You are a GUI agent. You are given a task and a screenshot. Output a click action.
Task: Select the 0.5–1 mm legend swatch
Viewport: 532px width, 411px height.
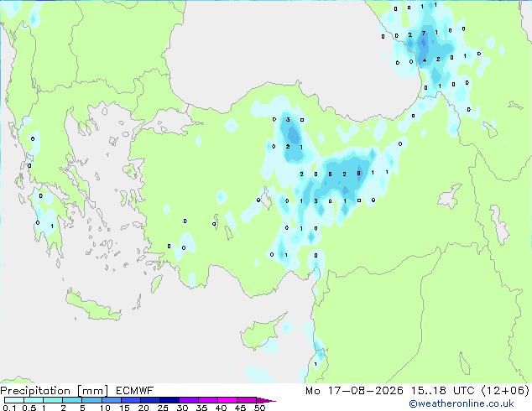pyautogui.click(x=34, y=400)
